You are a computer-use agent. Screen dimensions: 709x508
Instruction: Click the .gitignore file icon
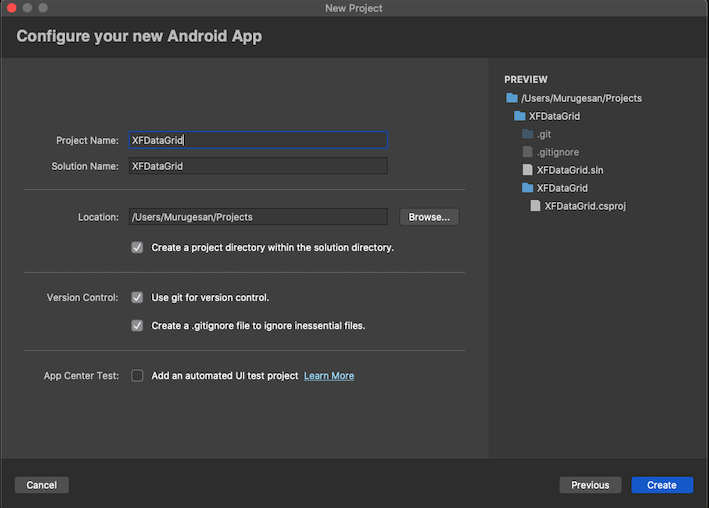[527, 152]
